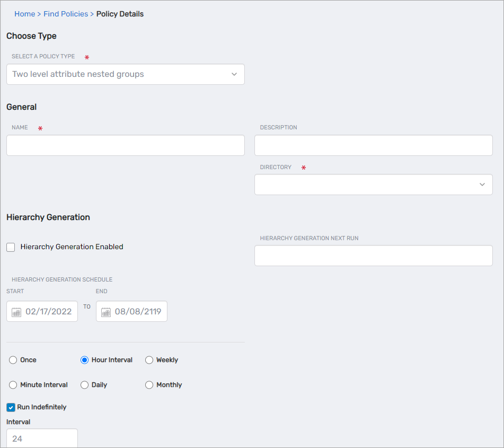Select the Once radio button

click(x=13, y=360)
